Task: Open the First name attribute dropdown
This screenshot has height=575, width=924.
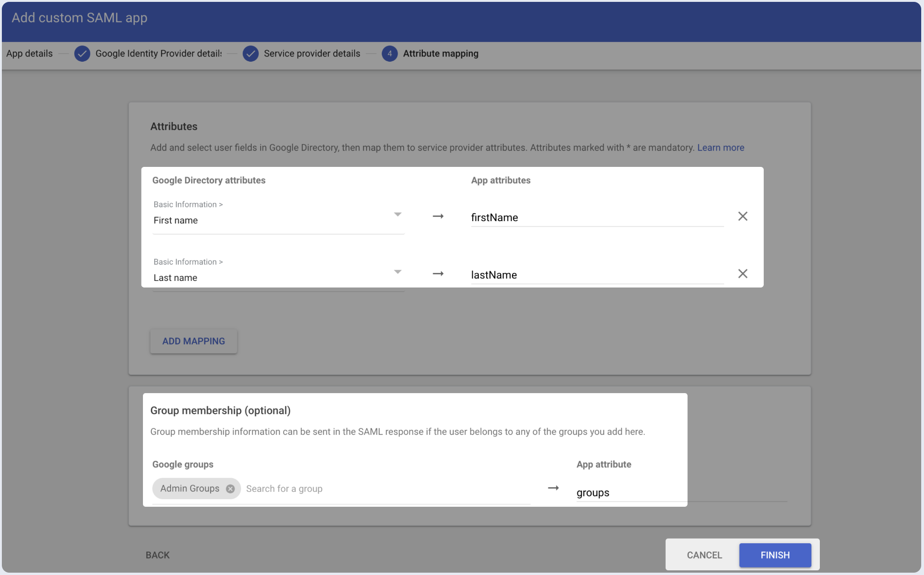Action: click(397, 215)
